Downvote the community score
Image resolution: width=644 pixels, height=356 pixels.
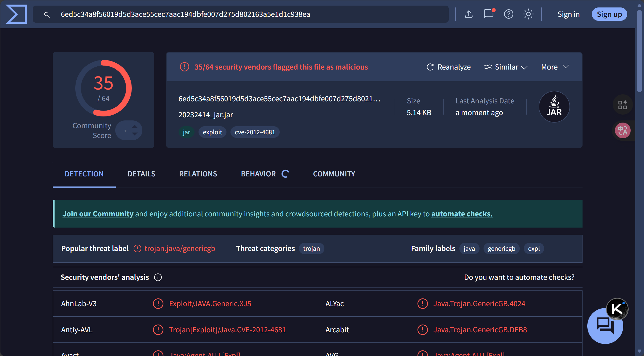[135, 134]
